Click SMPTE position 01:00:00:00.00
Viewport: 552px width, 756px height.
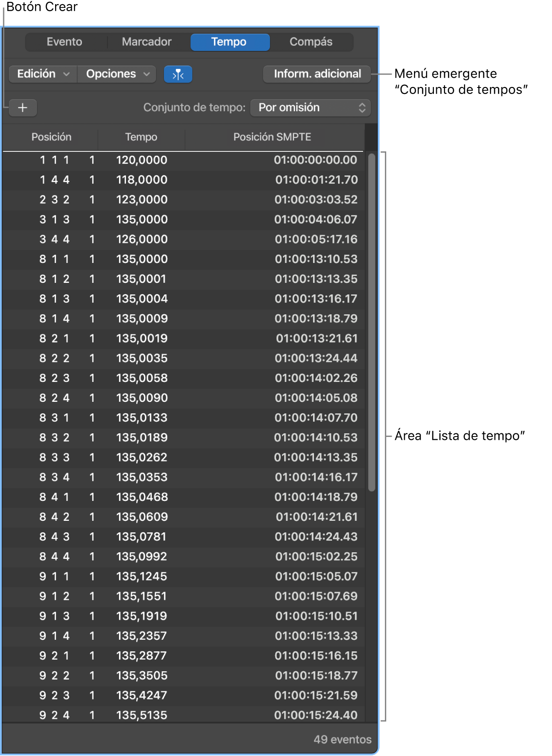click(x=316, y=160)
